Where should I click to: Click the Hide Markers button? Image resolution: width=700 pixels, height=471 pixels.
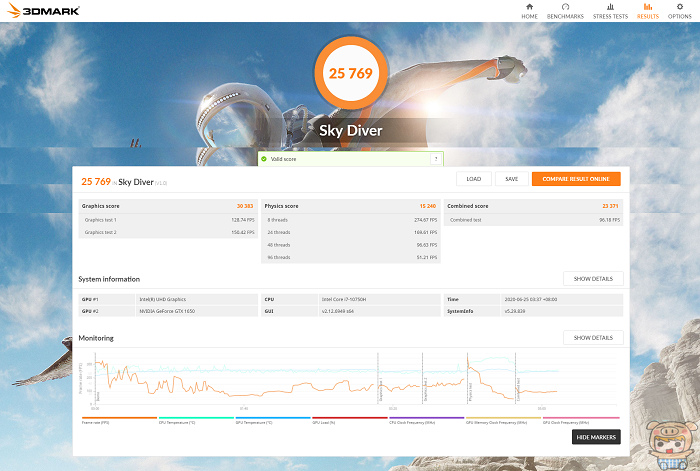596,437
